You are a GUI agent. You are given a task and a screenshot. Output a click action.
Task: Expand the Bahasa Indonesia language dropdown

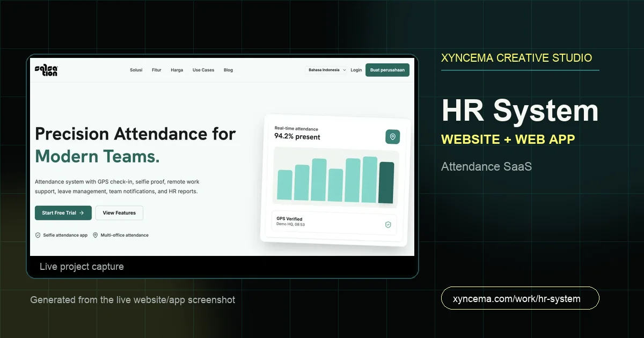[x=326, y=70]
